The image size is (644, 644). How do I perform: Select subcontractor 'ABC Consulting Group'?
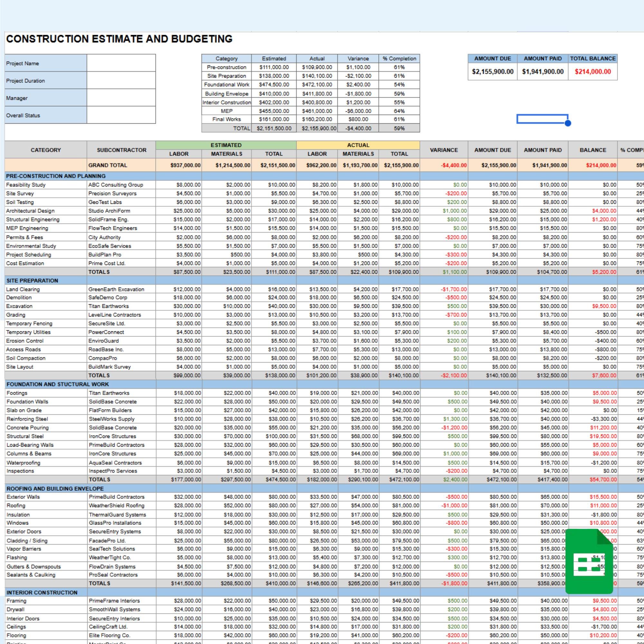(122, 185)
